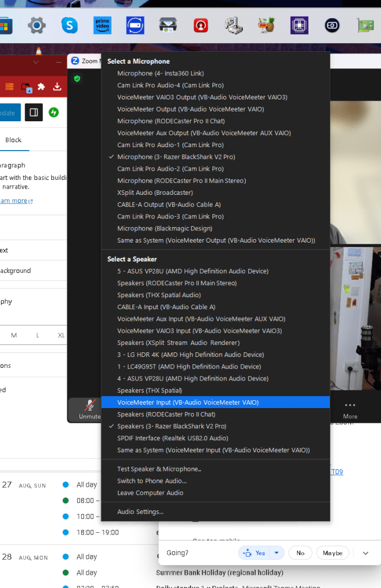The height and width of the screenshot is (588, 381).
Task: Collapse the chevron in the red browser title bar
Action: coord(36,62)
